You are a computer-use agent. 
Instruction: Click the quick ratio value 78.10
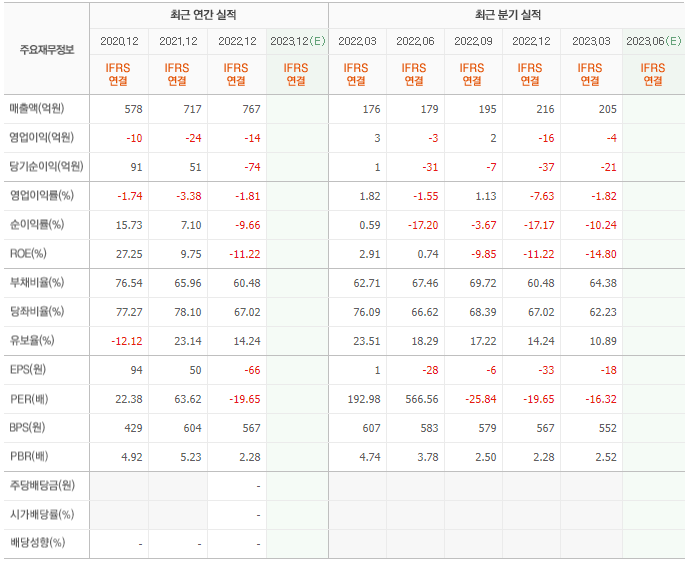click(x=188, y=312)
